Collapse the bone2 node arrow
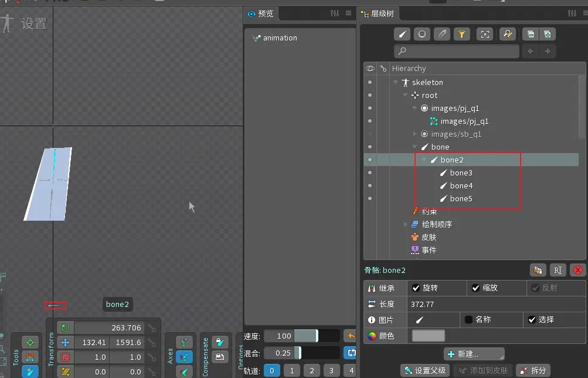The image size is (588, 378). (x=424, y=160)
